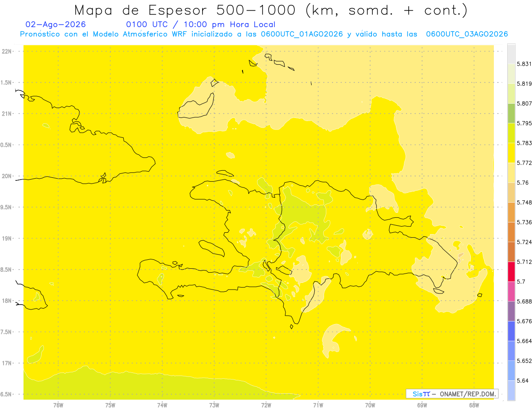Viewport: 532px width, 411px height.
Task: Select the '0100 UTC / 10:00 pm Hora Local' text
Action: (x=201, y=24)
